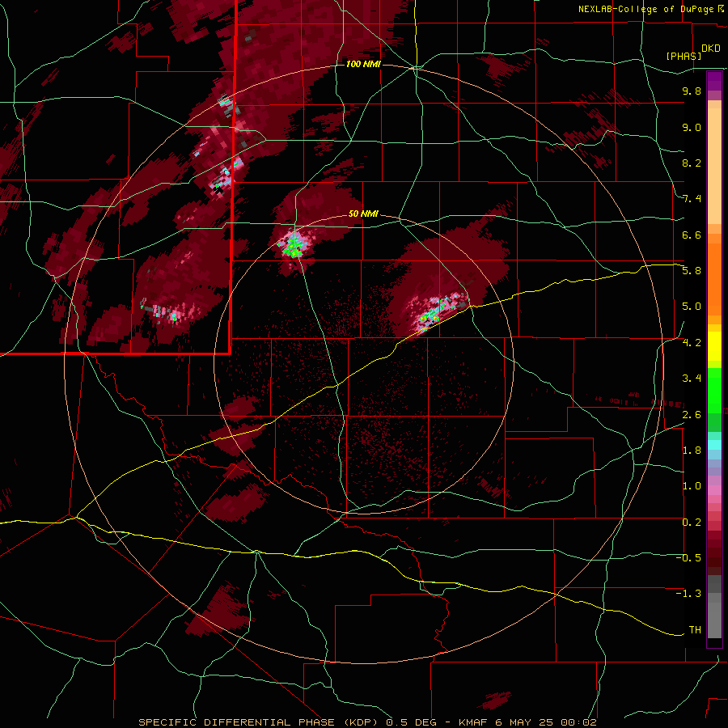728x728 pixels.
Task: Click the green KDP core under the 50 NMI label
Action: point(293,246)
